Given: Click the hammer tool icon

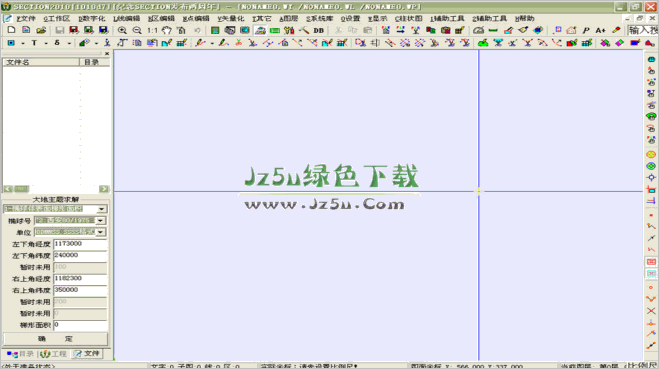Looking at the screenshot, I should point(304,30).
